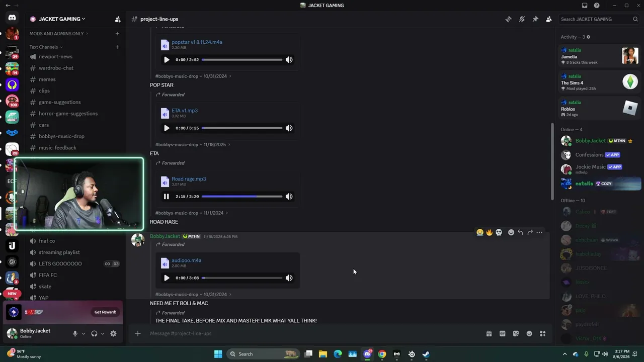Toggle headphone deafen

pos(94,333)
